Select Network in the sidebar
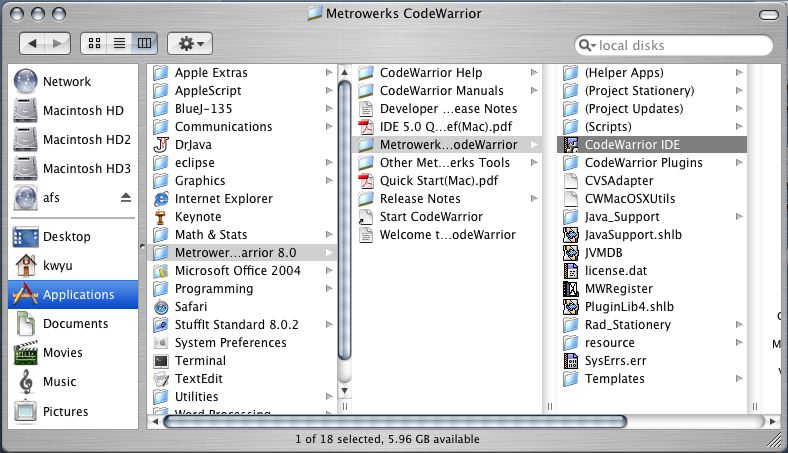The width and height of the screenshot is (788, 453). (73, 81)
